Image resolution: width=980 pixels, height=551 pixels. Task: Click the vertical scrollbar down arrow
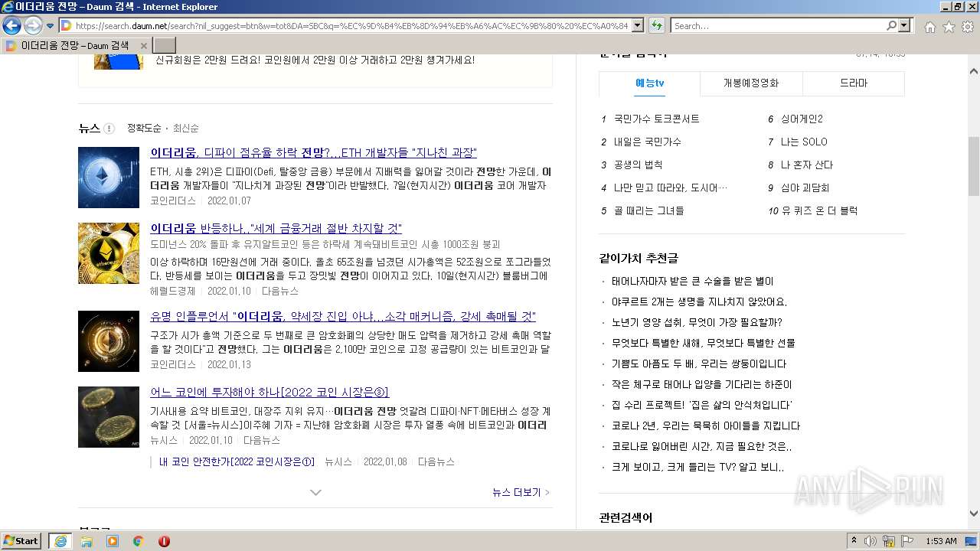[974, 514]
